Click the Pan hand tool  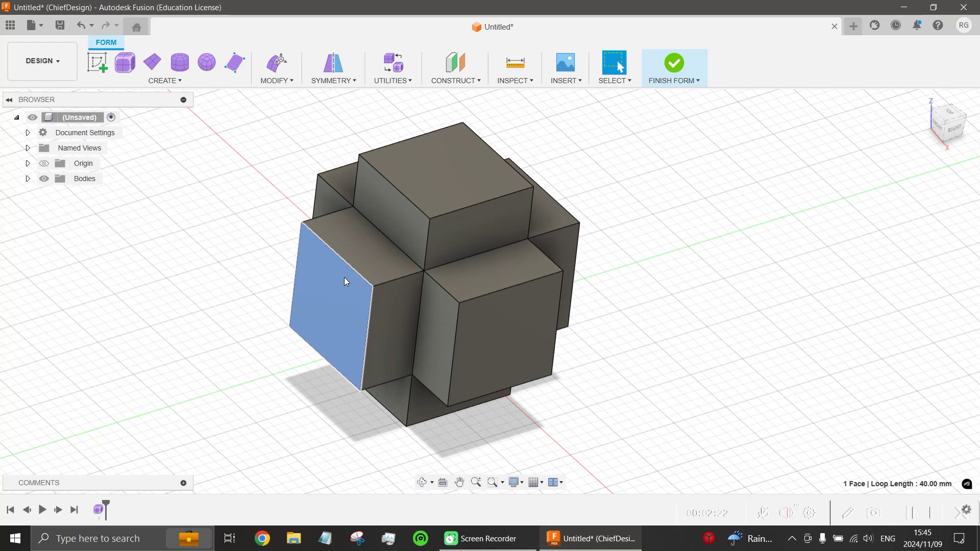459,482
